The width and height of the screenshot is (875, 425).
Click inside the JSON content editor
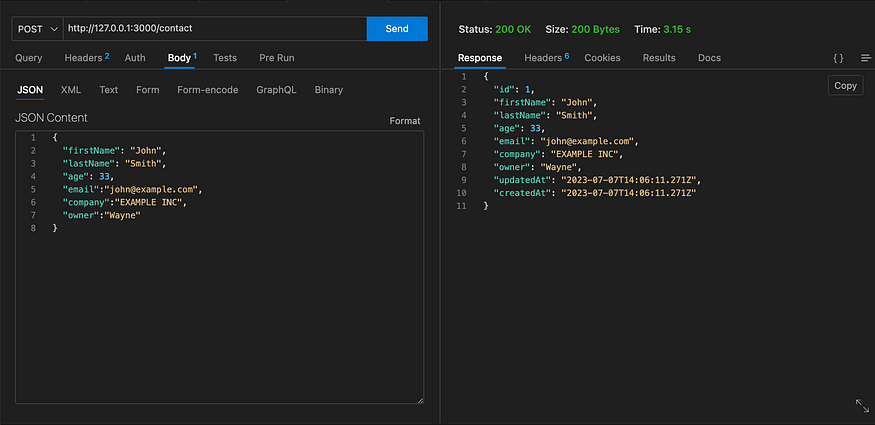tap(219, 267)
